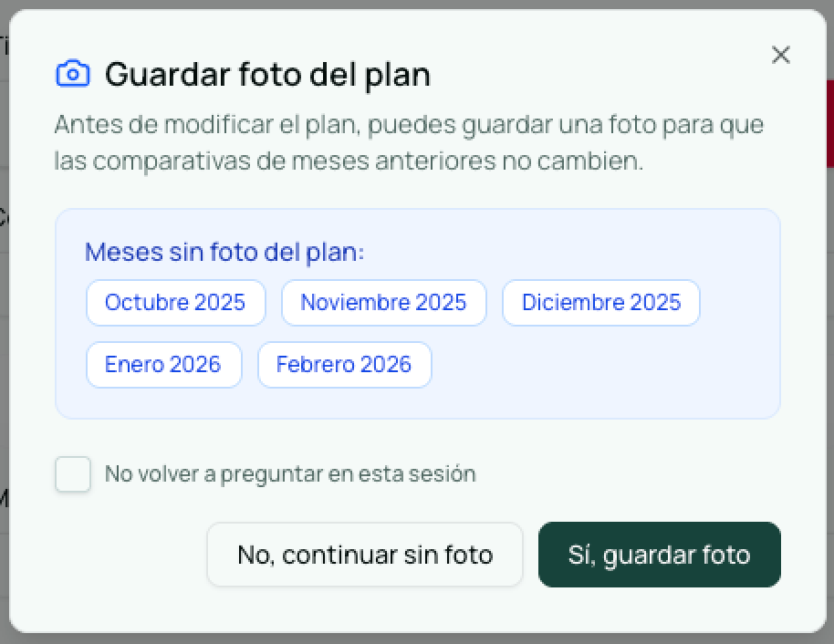The width and height of the screenshot is (834, 644).
Task: Select the "Octubre 2025" month chip
Action: click(x=175, y=302)
